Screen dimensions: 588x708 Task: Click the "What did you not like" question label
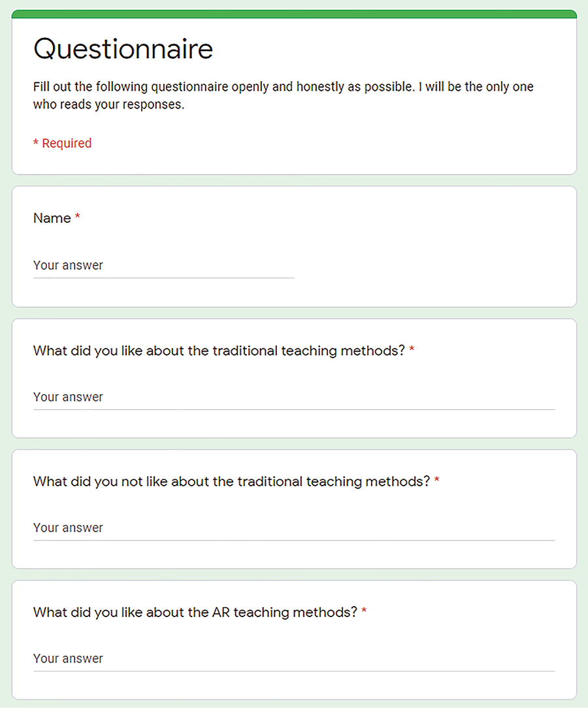tap(231, 482)
